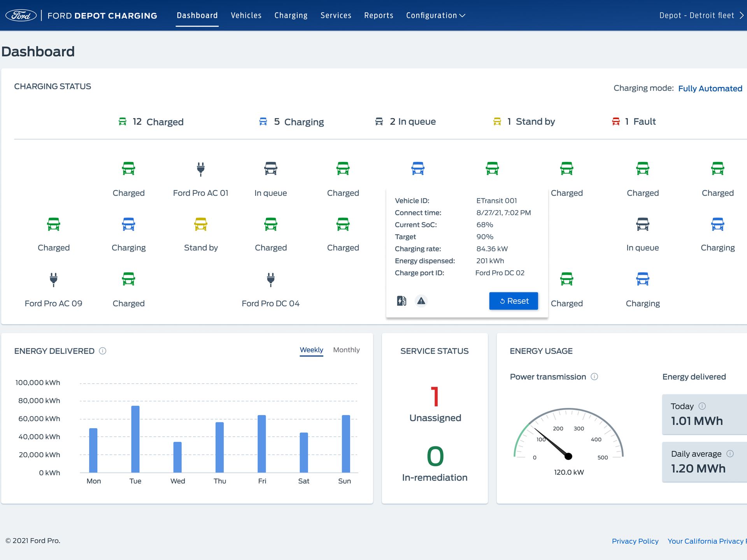Open the Privacy Policy link

635,541
